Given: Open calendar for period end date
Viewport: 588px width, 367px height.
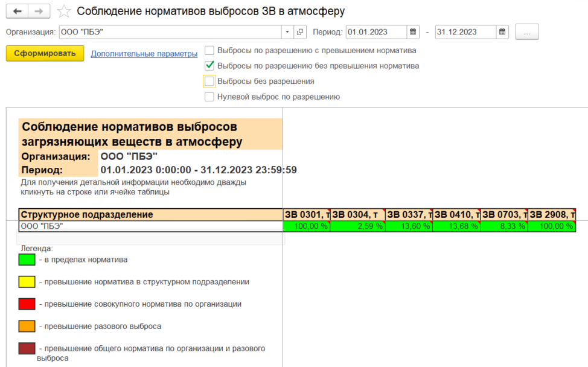Looking at the screenshot, I should (503, 32).
